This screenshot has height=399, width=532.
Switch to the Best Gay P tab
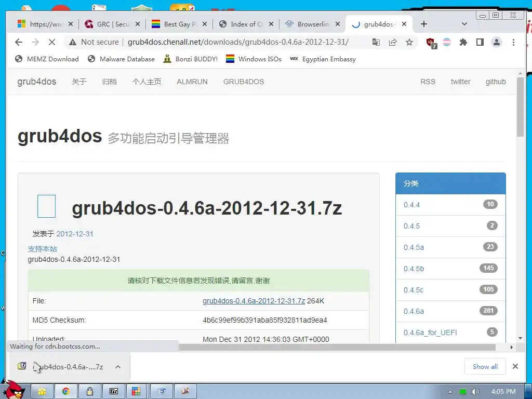click(180, 24)
